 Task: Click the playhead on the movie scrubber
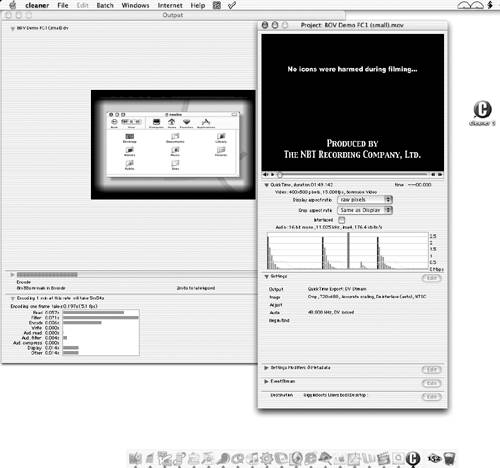point(280,174)
